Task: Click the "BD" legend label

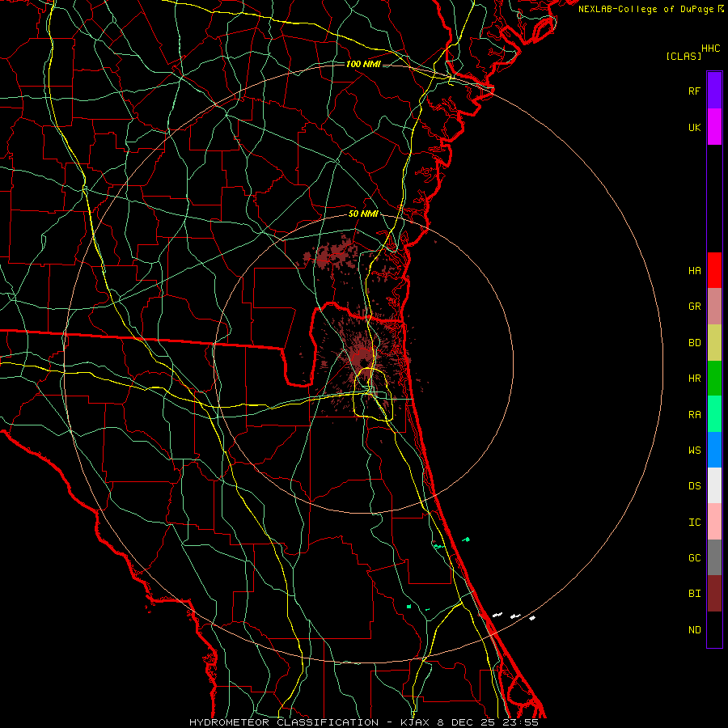Action: point(694,343)
